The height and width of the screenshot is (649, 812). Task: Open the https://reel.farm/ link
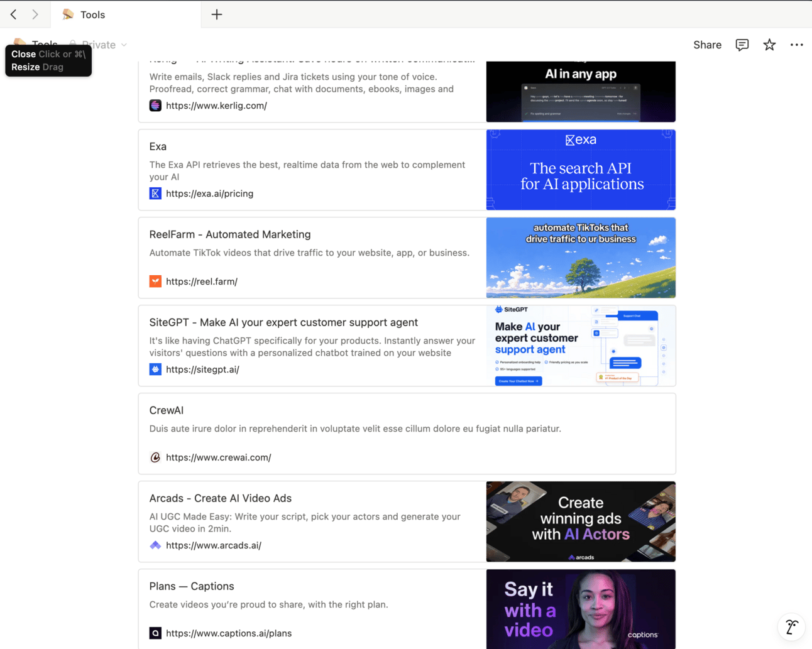[202, 281]
